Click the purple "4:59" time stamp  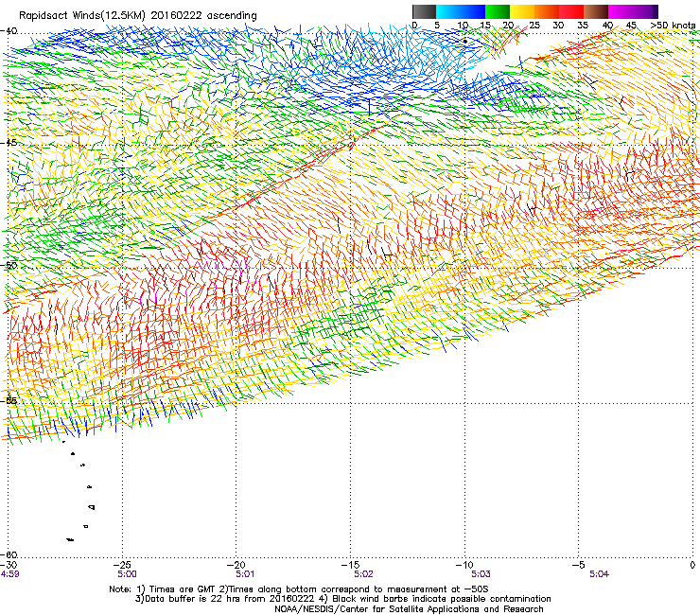[x=9, y=574]
